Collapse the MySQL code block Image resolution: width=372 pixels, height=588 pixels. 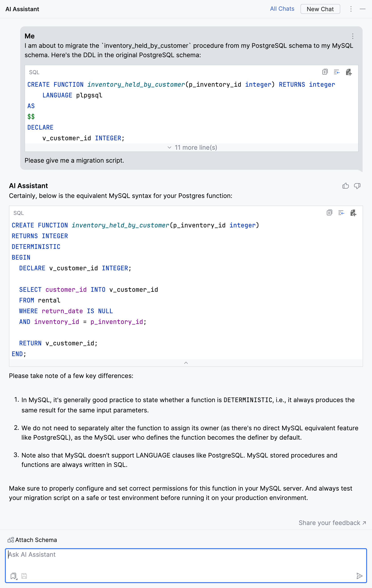[x=186, y=363]
